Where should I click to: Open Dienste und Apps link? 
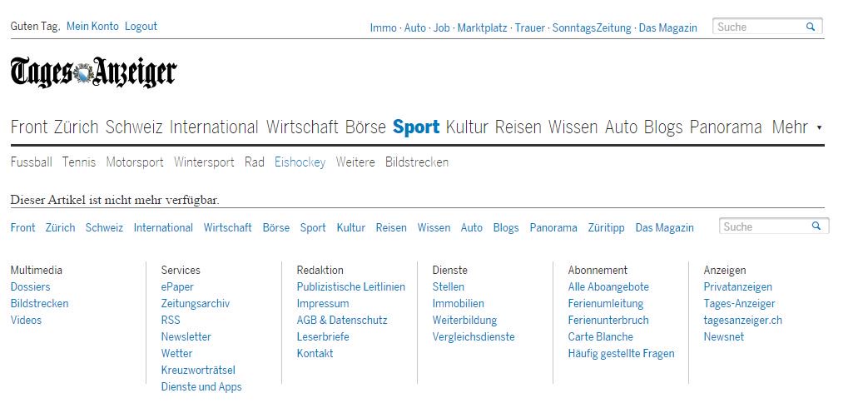pos(201,387)
